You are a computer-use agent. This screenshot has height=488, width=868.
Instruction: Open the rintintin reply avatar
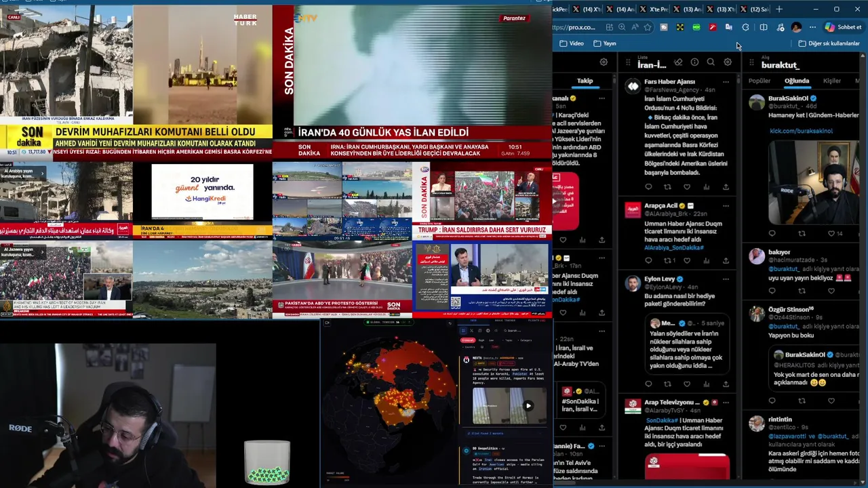click(x=756, y=424)
